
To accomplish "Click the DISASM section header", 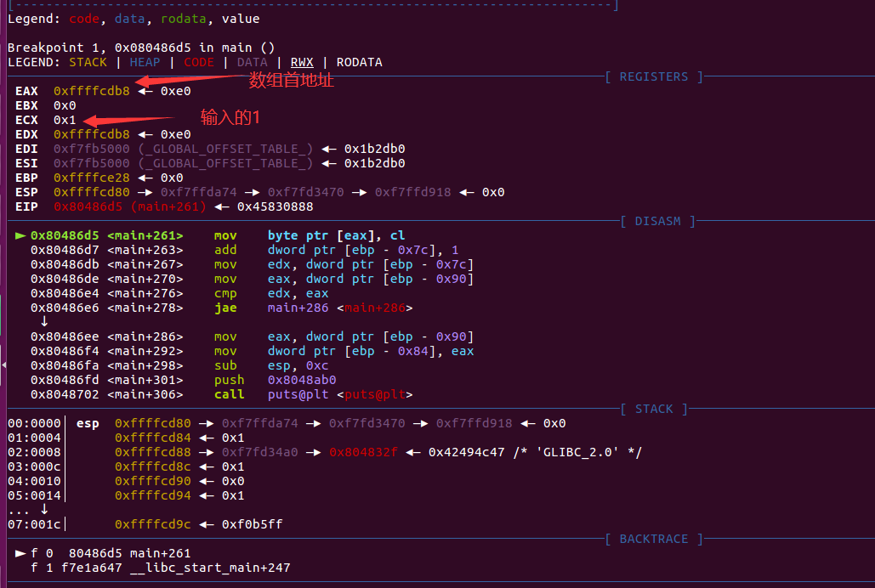I will tap(658, 222).
